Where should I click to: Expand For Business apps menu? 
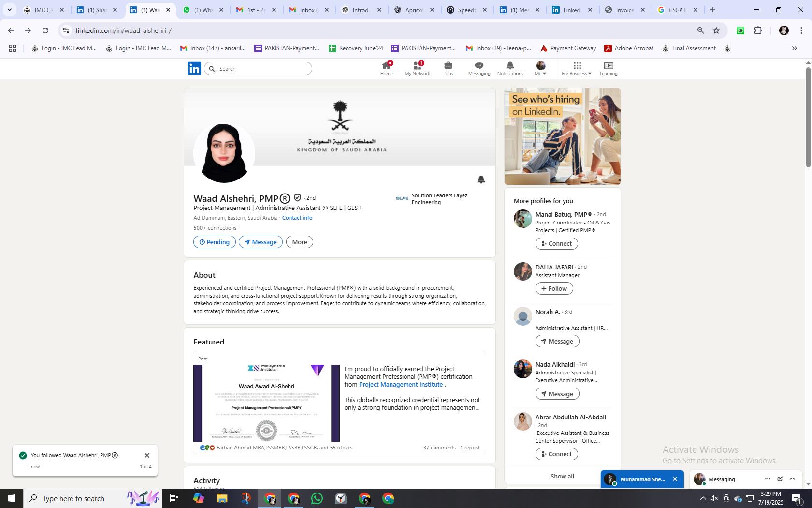pyautogui.click(x=577, y=68)
